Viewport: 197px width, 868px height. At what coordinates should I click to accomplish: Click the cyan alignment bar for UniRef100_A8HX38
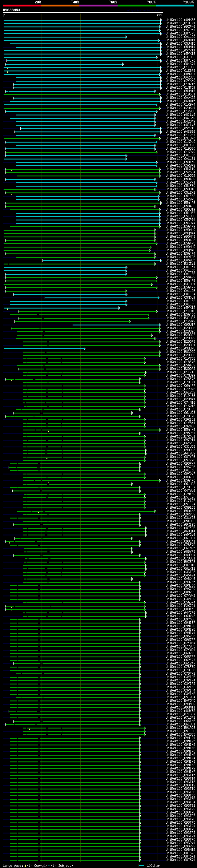coord(83,20)
